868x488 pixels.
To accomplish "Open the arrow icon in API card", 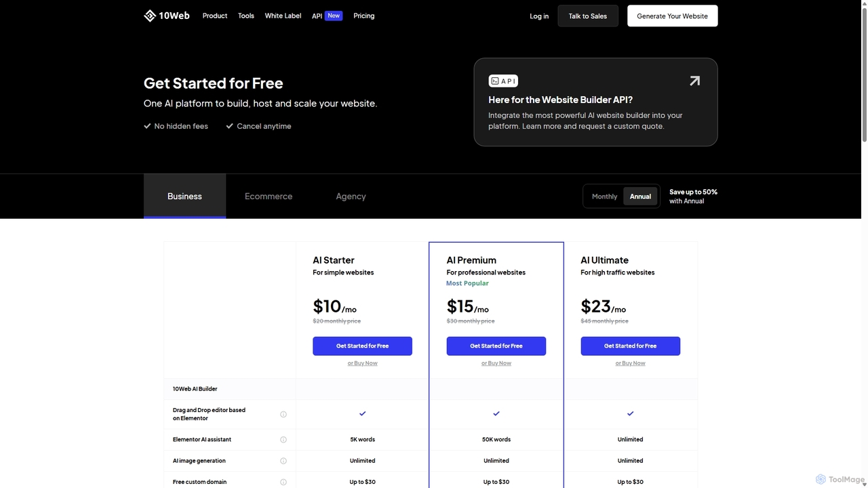I will click(x=694, y=81).
